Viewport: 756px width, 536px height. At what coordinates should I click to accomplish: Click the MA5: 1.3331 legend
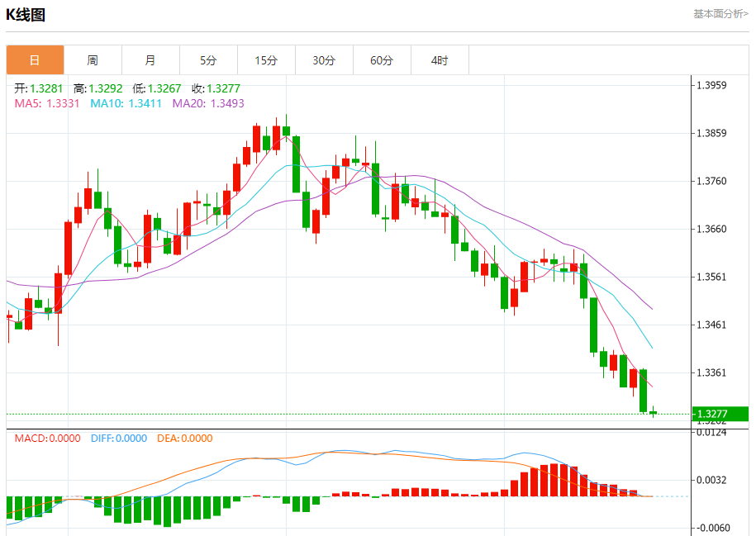(47, 103)
